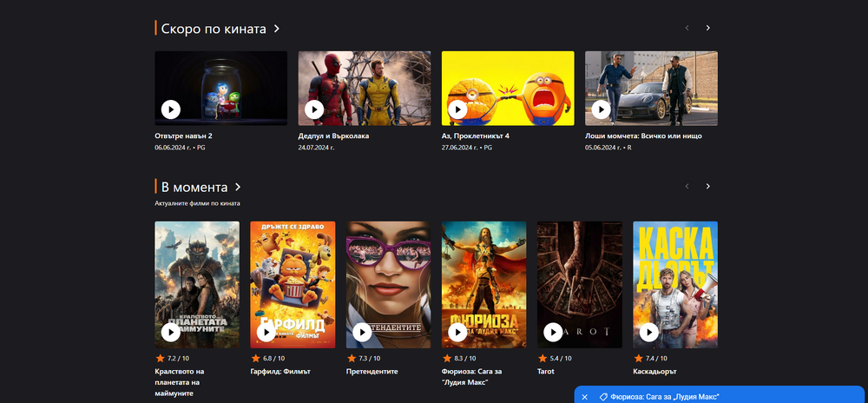
Task: Open Отвътре навън 2 title link
Action: (183, 135)
